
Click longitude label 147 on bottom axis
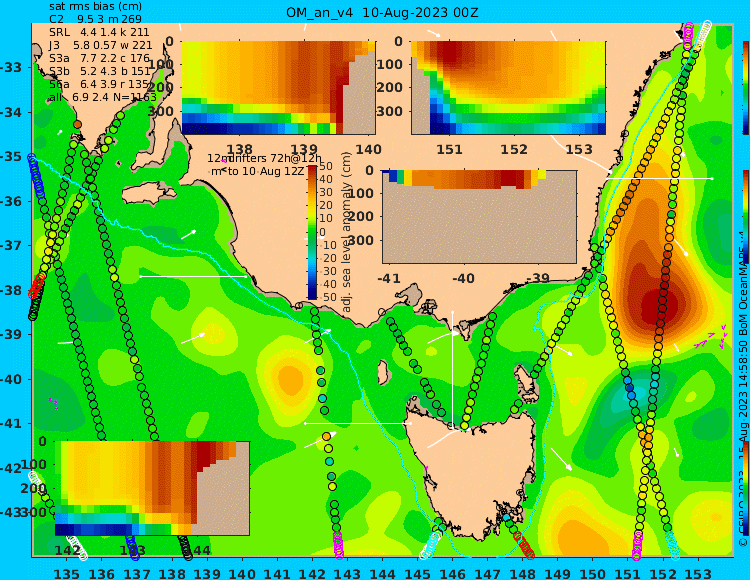(x=487, y=573)
